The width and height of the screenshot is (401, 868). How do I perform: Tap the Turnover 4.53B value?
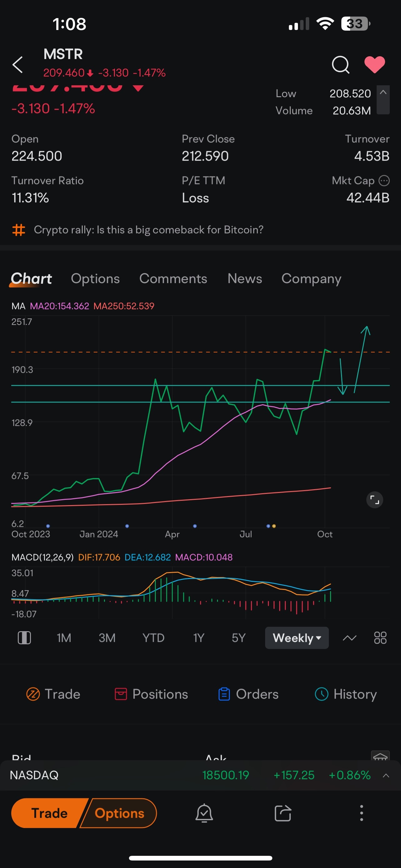(x=372, y=156)
